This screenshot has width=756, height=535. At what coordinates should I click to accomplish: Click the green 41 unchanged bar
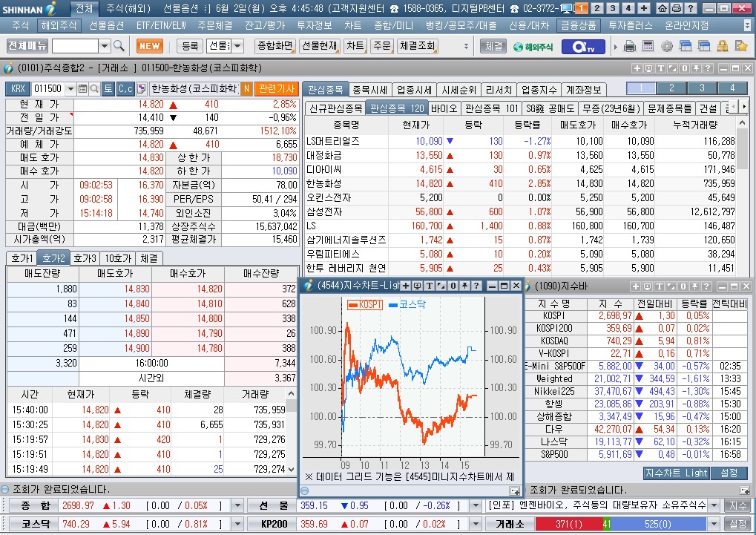tap(607, 524)
